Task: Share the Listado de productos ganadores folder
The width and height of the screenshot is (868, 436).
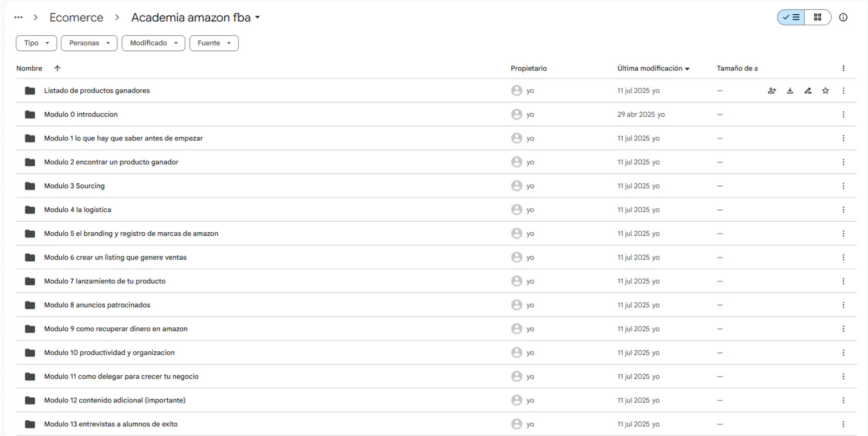Action: pyautogui.click(x=772, y=90)
